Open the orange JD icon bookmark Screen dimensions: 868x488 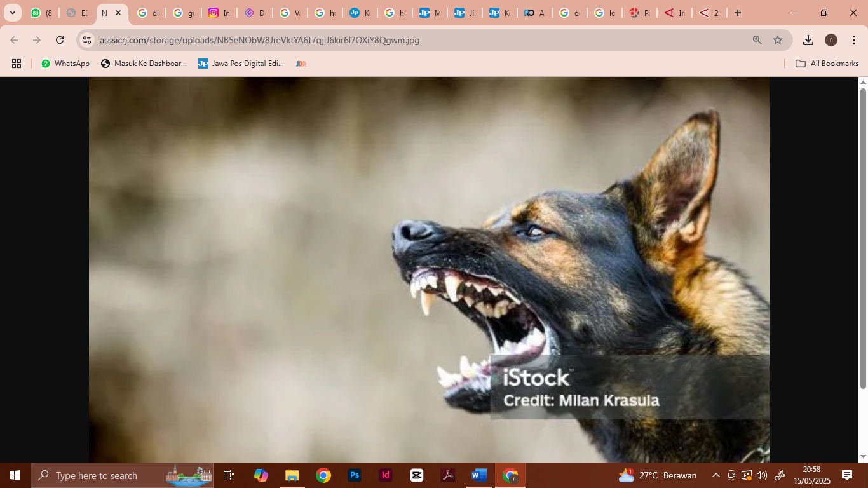[301, 64]
